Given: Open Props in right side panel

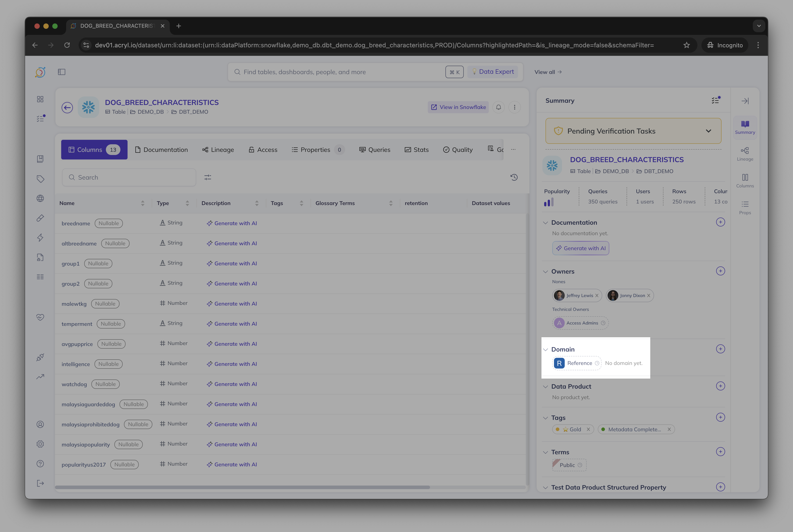Looking at the screenshot, I should 745,207.
